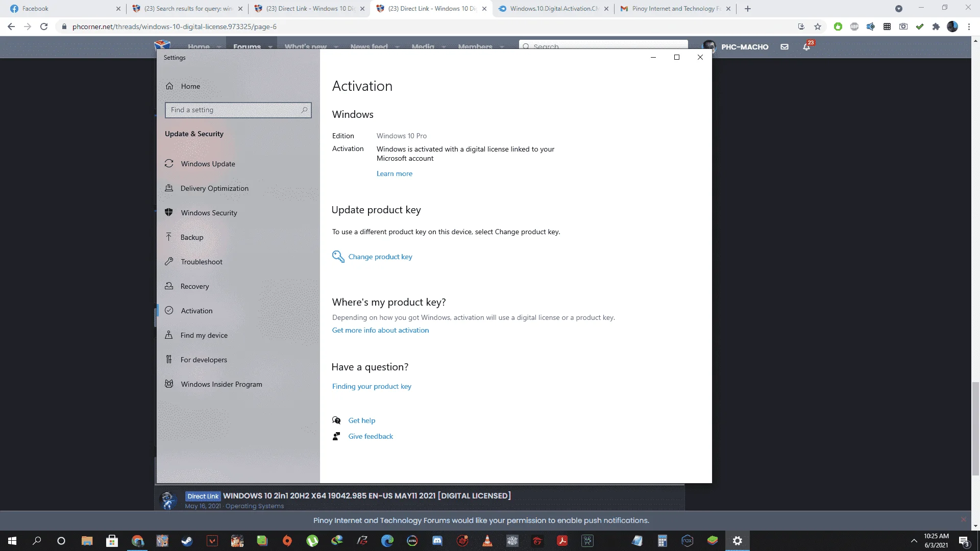Screen dimensions: 980x551
Task: Open forum inbox envelope icon
Action: click(785, 47)
